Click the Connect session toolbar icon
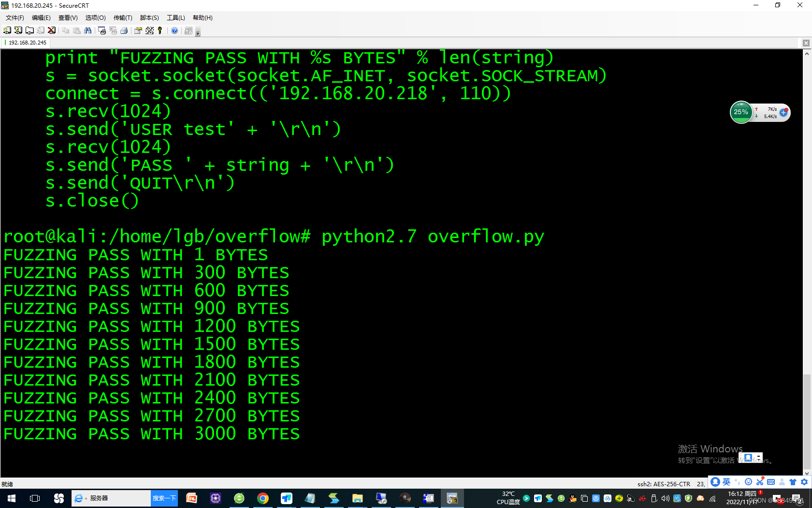Viewport: 812px width, 508px height. pyautogui.click(x=7, y=30)
